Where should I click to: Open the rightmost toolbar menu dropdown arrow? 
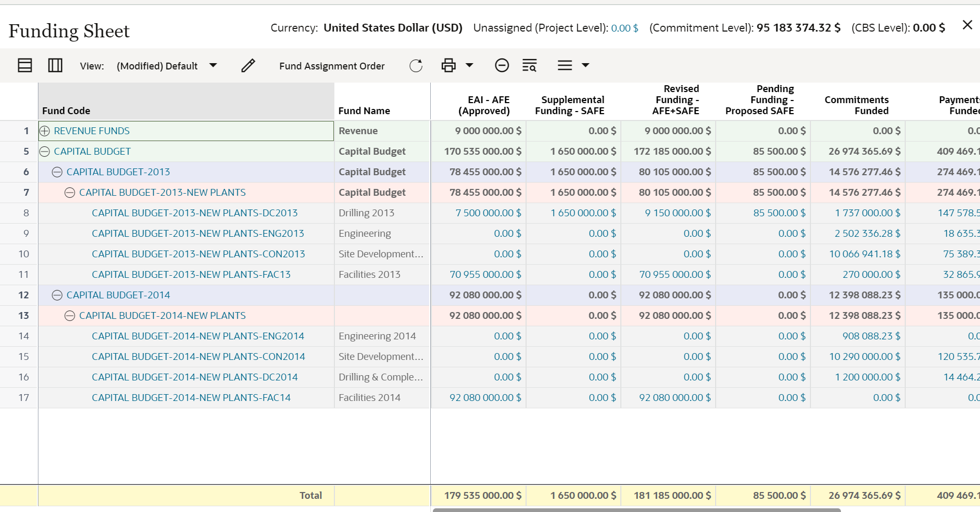click(586, 65)
